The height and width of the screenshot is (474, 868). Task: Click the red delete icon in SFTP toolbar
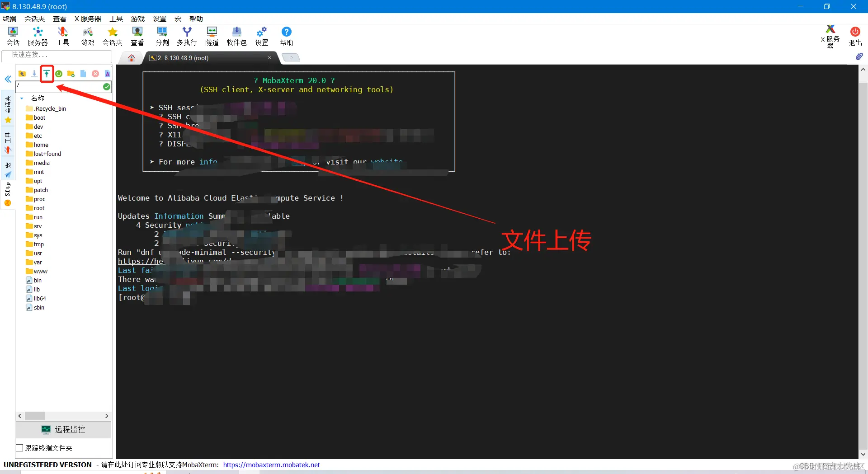(95, 74)
